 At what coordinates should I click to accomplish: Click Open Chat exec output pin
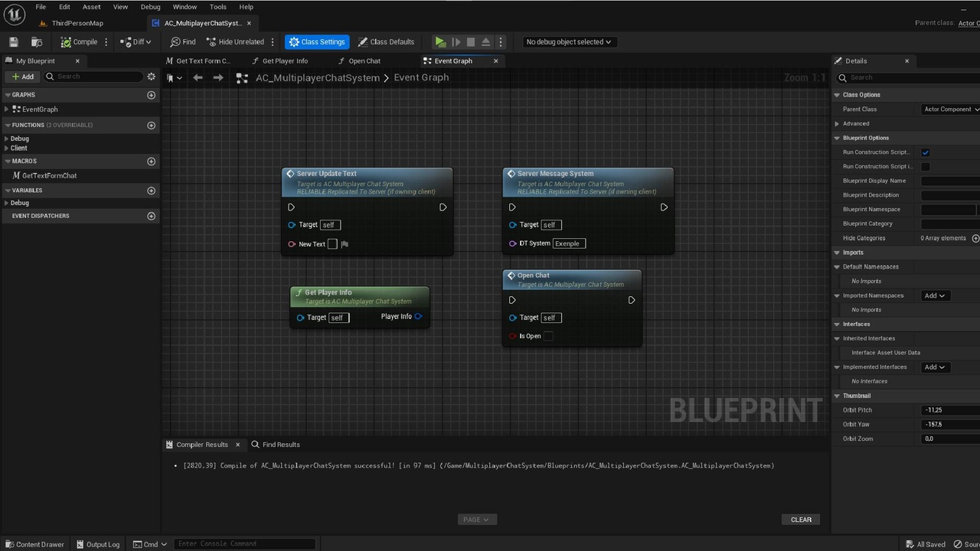pos(632,300)
